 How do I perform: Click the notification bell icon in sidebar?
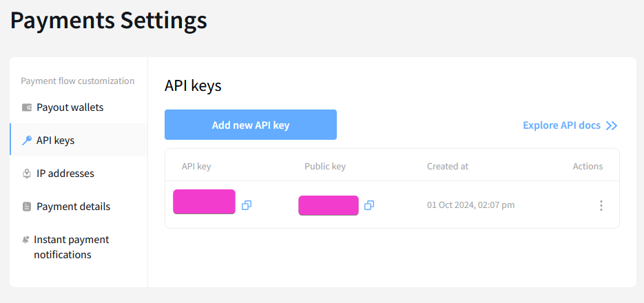point(26,240)
